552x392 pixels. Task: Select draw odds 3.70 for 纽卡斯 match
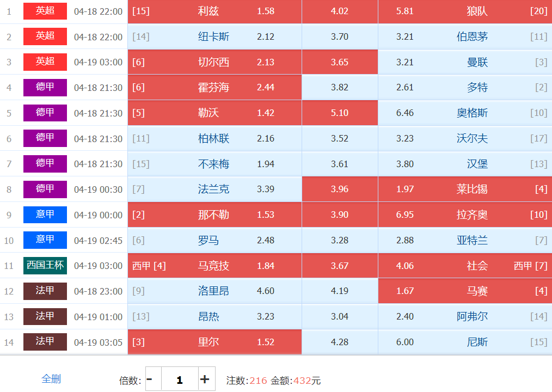coord(340,37)
